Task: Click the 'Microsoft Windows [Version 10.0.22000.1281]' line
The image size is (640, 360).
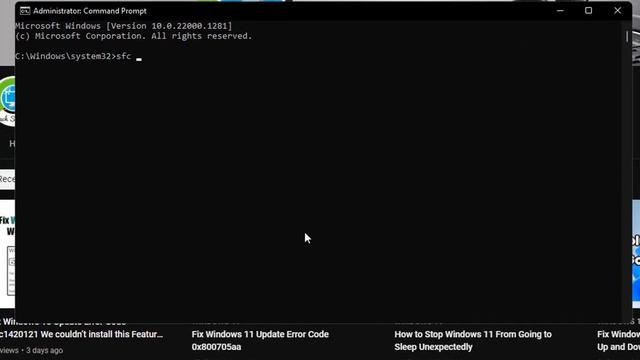Action: [x=124, y=26]
